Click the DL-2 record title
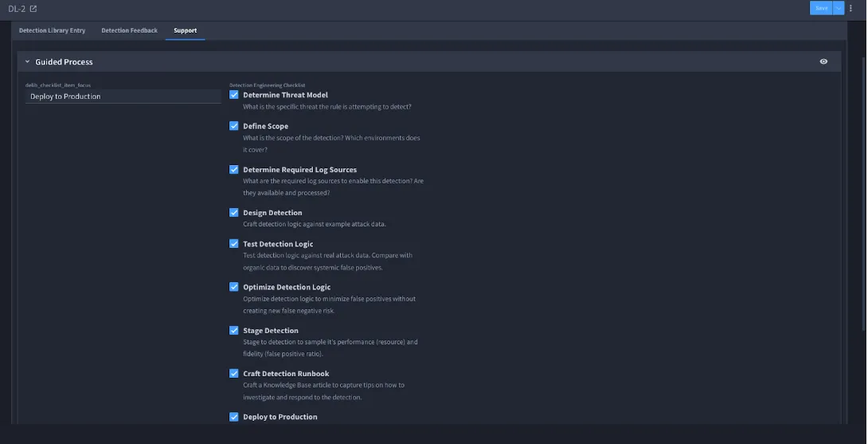868x444 pixels. [x=17, y=8]
